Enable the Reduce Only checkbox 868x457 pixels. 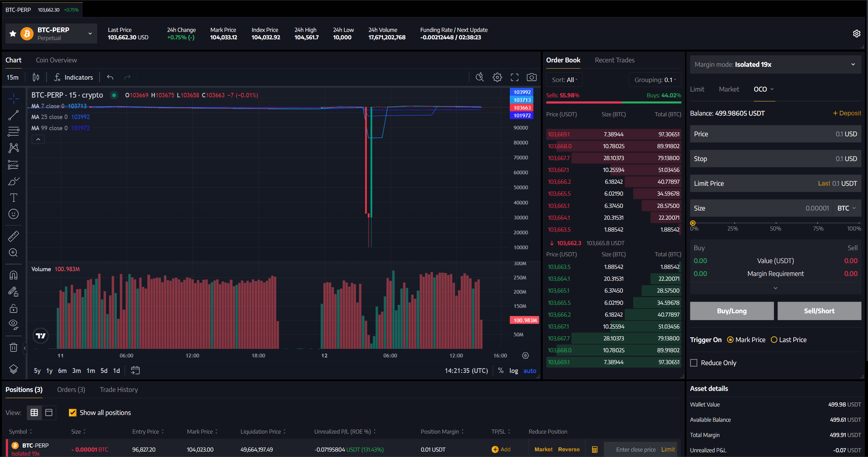[694, 363]
